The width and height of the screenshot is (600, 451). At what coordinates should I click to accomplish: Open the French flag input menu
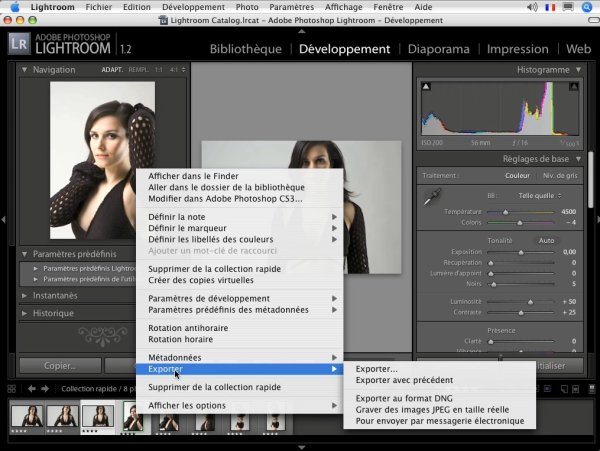550,7
